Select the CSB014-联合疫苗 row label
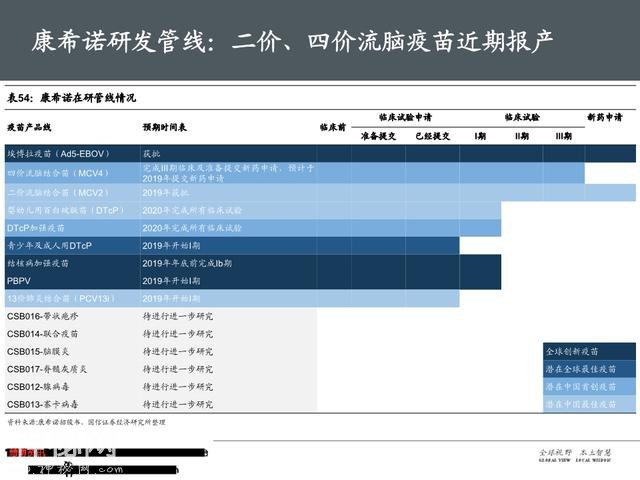 pyautogui.click(x=42, y=334)
